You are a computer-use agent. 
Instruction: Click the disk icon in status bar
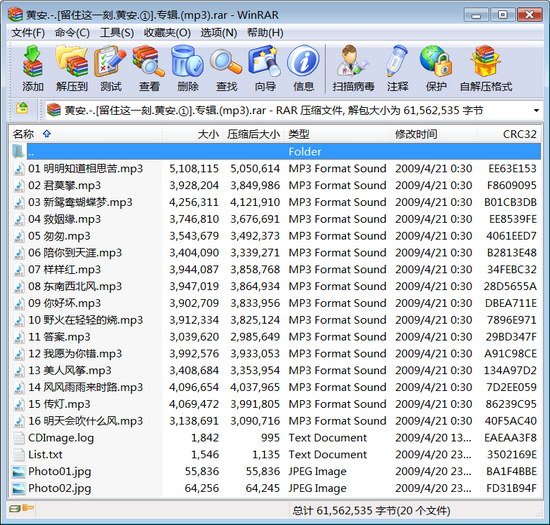coord(14,508)
